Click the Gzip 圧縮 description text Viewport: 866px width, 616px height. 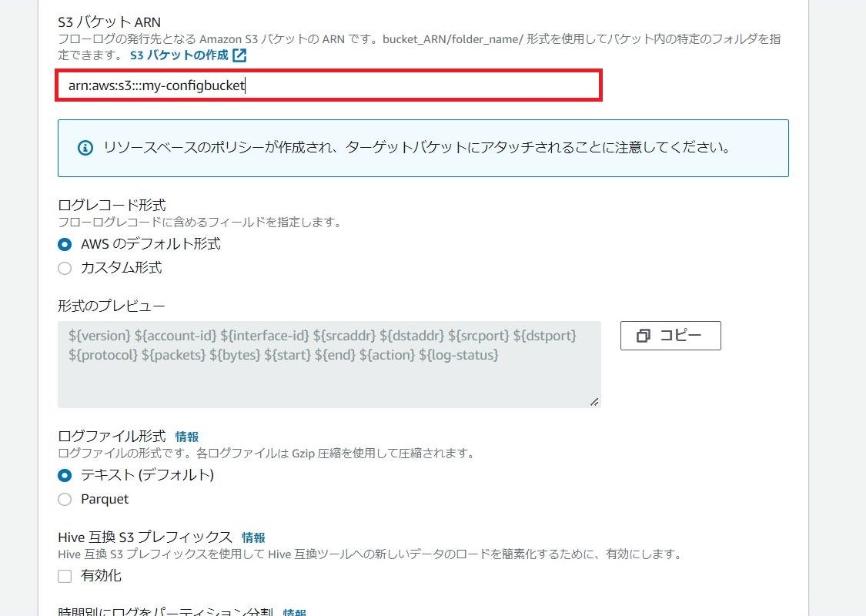pos(266,454)
